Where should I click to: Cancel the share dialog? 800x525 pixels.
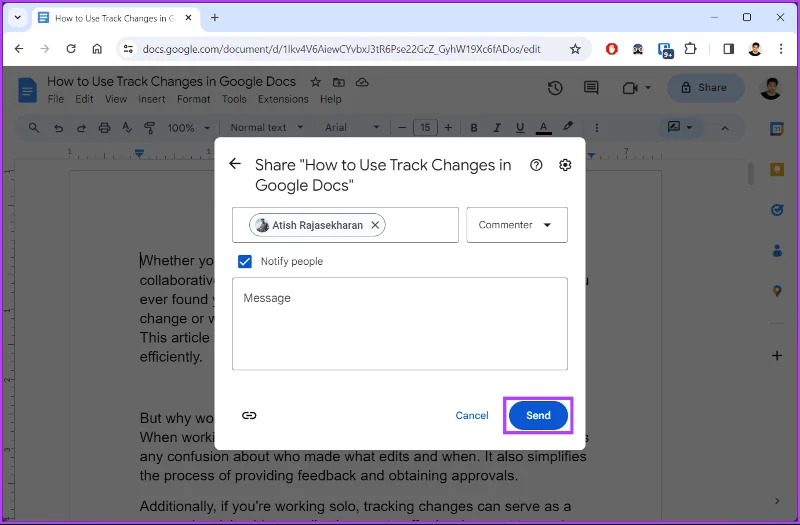pyautogui.click(x=471, y=415)
